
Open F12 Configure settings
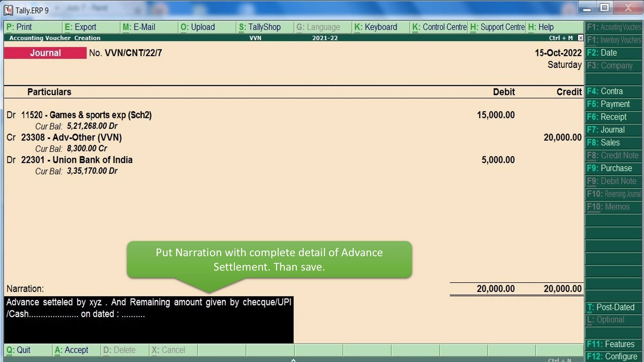[x=613, y=356]
